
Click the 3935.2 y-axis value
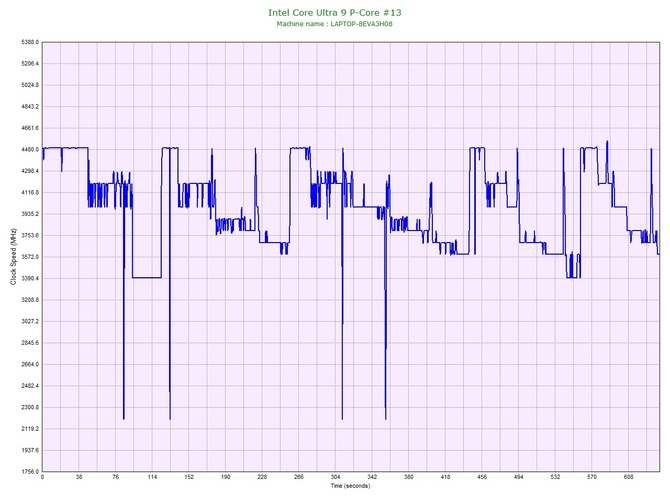[30, 214]
